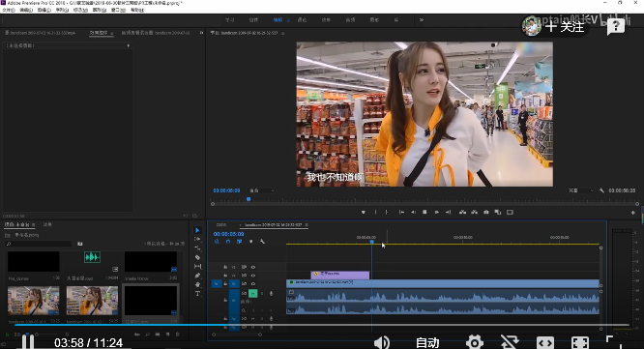Select the Razor tool
This screenshot has height=349, width=644.
[x=197, y=257]
